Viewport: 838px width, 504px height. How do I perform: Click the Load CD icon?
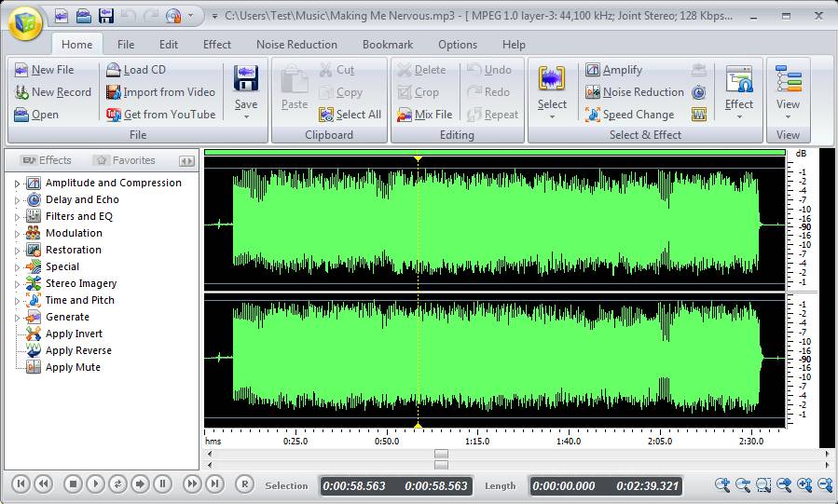pyautogui.click(x=113, y=70)
